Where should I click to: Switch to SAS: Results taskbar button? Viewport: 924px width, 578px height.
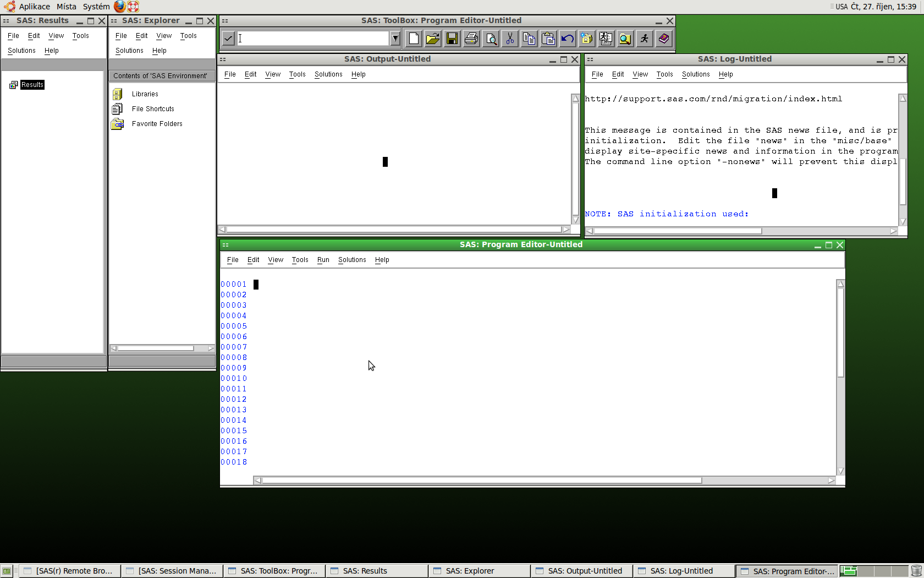[x=376, y=571]
